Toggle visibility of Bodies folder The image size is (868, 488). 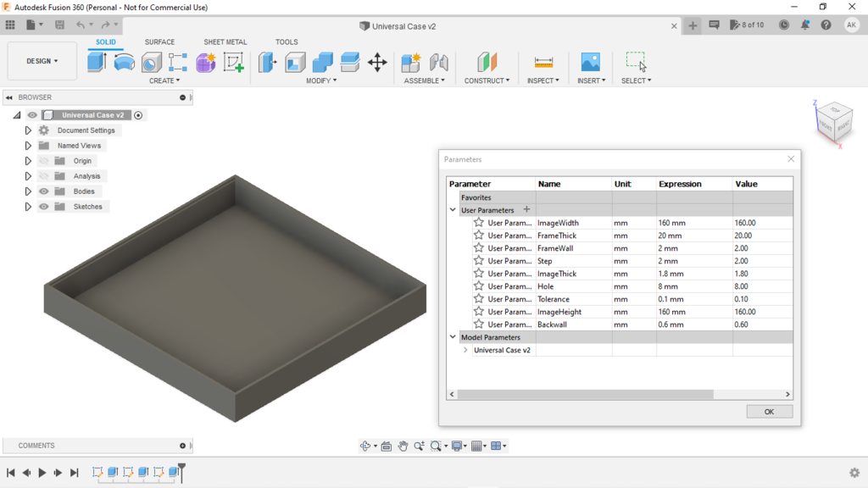click(x=44, y=191)
